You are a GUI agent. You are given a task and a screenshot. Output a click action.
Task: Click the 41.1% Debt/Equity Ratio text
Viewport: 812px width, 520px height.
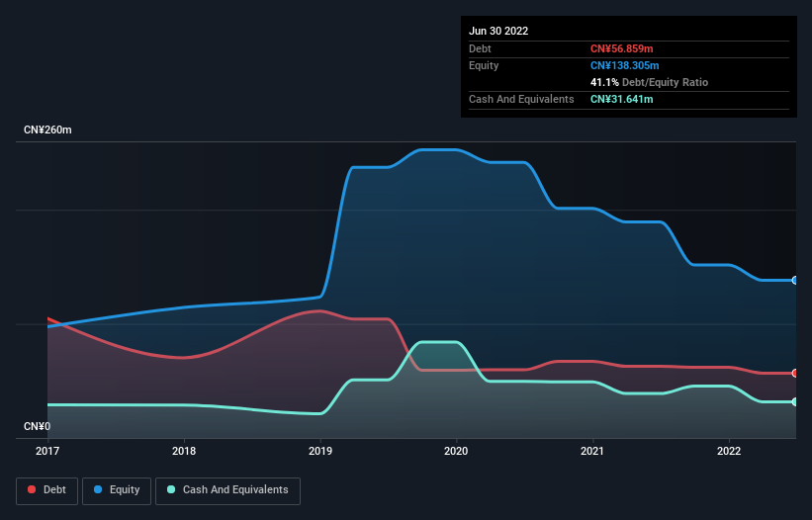(649, 82)
